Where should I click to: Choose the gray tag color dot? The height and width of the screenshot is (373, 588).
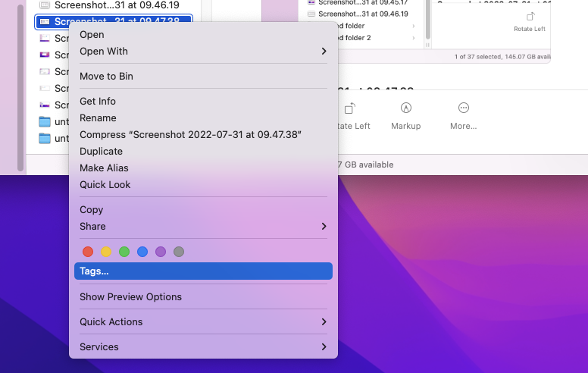pyautogui.click(x=179, y=252)
